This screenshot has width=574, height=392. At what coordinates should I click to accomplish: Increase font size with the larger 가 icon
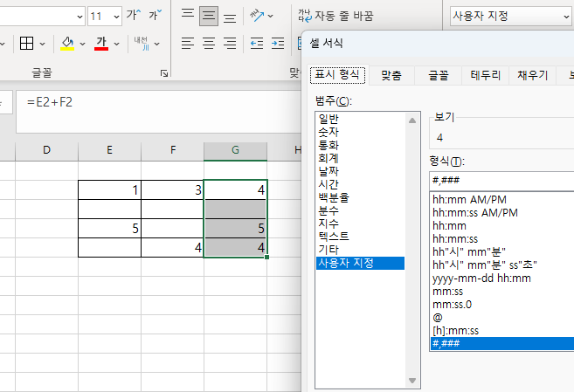[x=134, y=16]
